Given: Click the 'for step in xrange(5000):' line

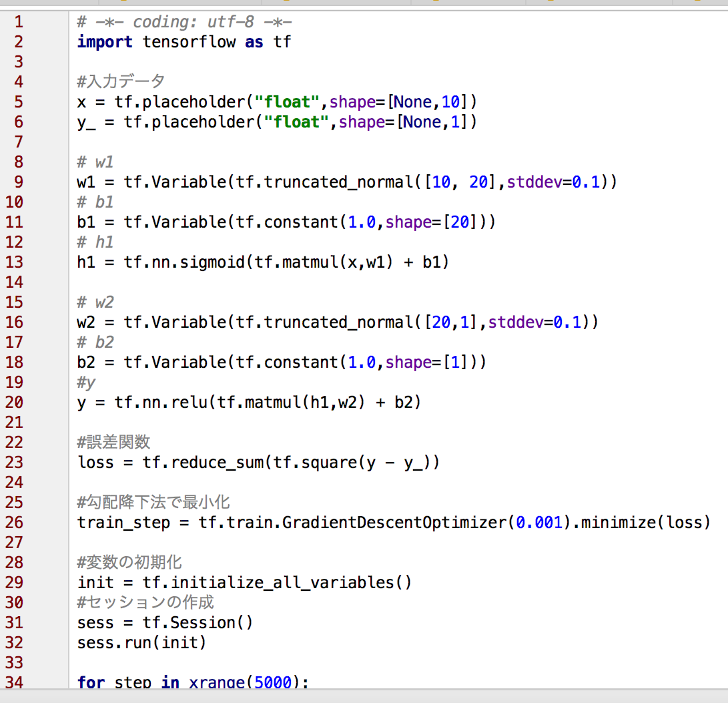Looking at the screenshot, I should pos(193,682).
